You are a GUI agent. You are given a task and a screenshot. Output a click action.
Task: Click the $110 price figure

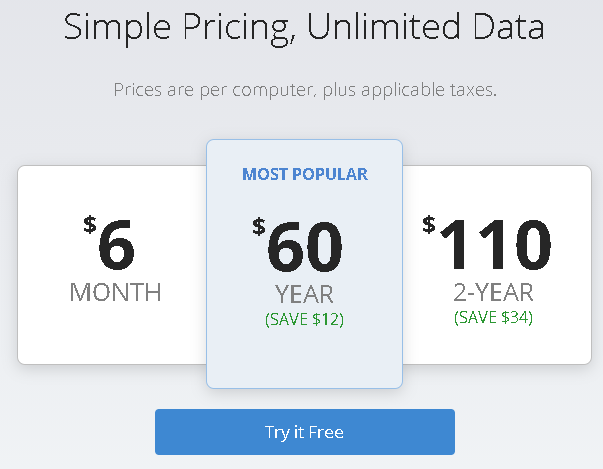click(x=495, y=243)
